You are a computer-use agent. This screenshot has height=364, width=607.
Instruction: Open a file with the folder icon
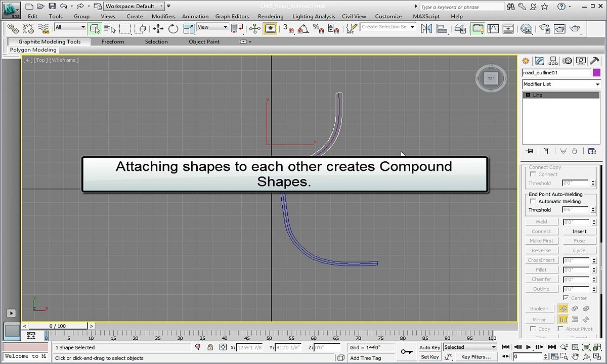[41, 6]
